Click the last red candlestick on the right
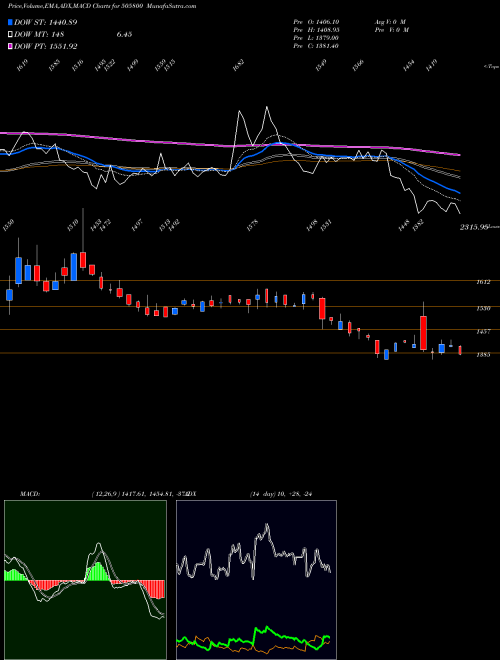Image resolution: width=500 pixels, height=660 pixels. [x=460, y=350]
